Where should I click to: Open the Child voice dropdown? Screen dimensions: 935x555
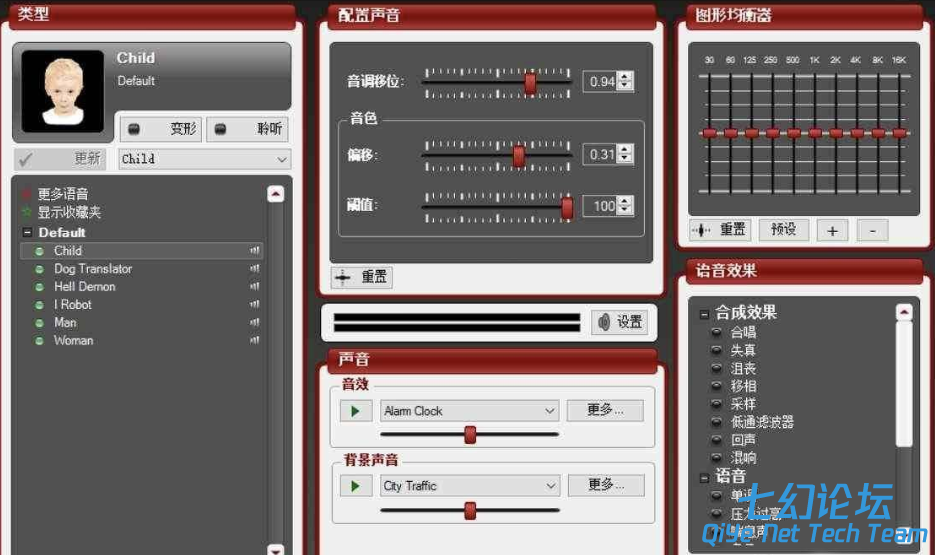[x=281, y=159]
